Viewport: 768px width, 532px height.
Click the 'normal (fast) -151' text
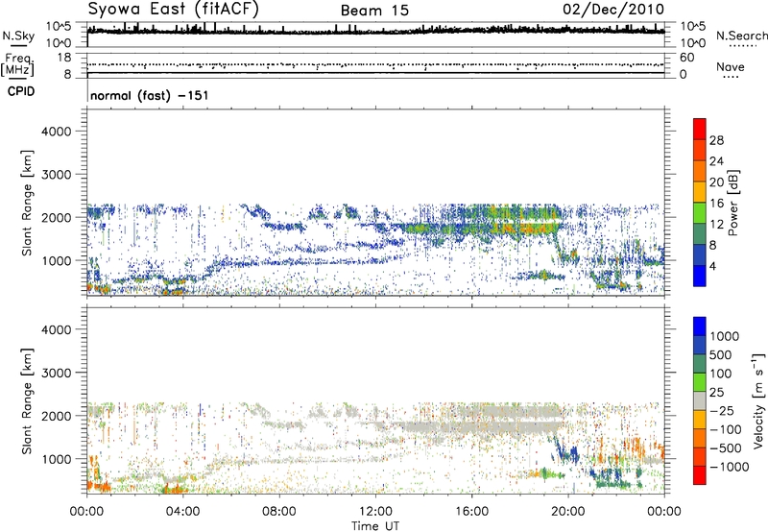(x=150, y=95)
